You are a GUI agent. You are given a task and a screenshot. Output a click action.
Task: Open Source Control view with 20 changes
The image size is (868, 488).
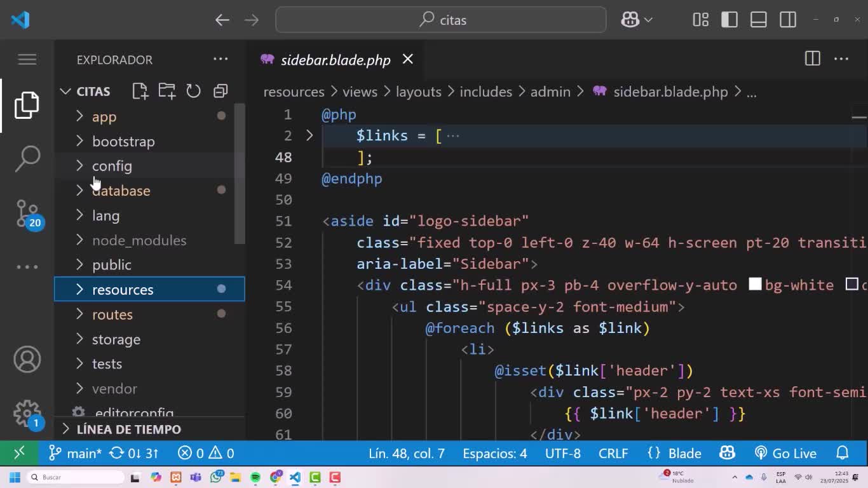click(x=28, y=214)
